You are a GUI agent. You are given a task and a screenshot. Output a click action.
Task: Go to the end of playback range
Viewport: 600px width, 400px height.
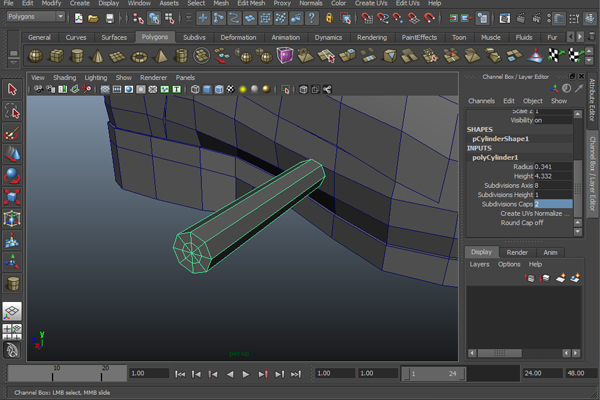296,374
